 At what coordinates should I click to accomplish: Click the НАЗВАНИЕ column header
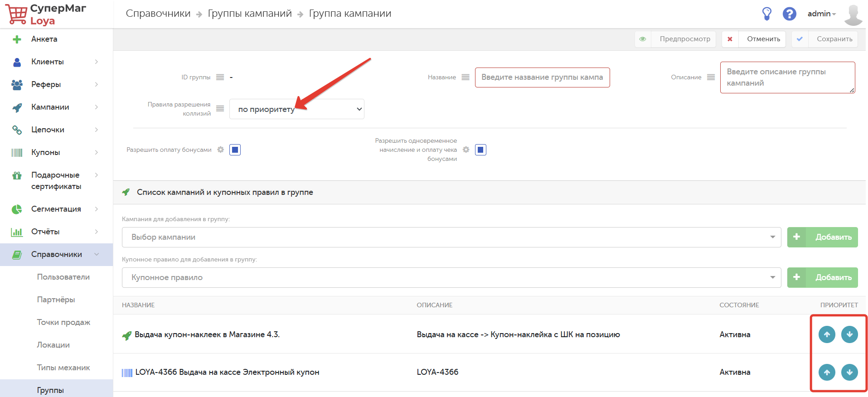(138, 305)
